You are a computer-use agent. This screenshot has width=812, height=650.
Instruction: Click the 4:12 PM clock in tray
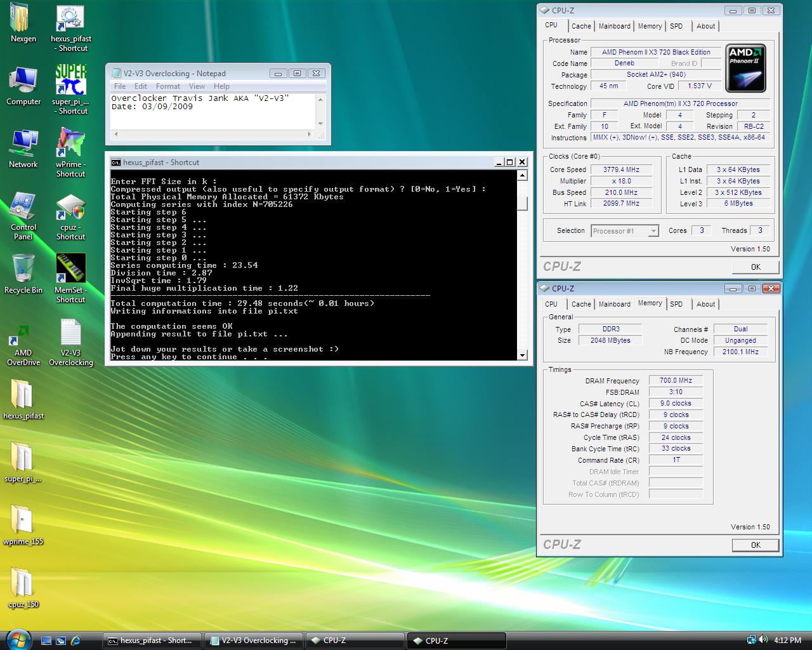coord(787,640)
